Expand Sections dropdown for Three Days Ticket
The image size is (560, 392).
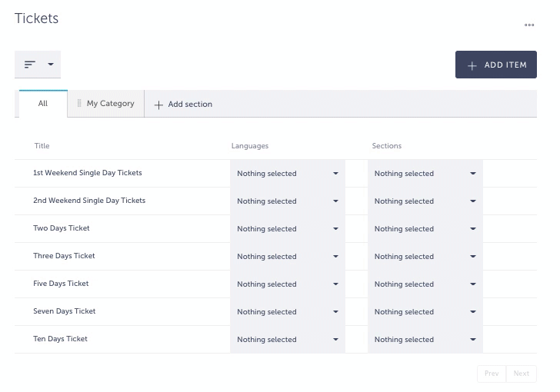(425, 256)
